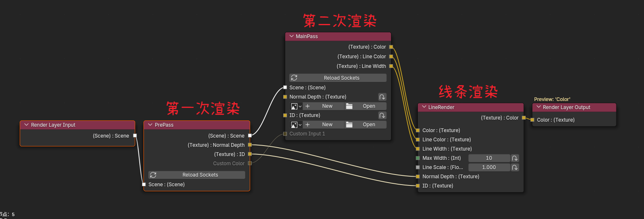
Task: Collapse the Render Layer Input node
Action: click(x=26, y=125)
